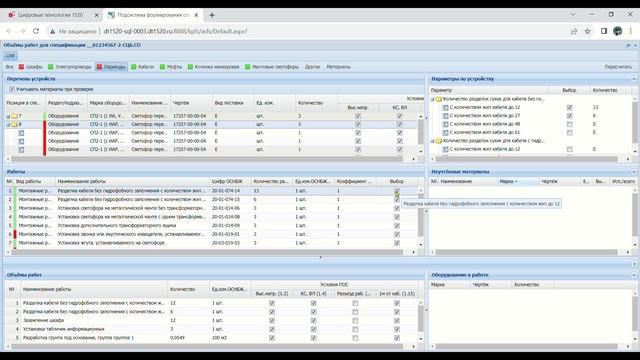Click the 'Чертёж' column header in device list

click(191, 103)
